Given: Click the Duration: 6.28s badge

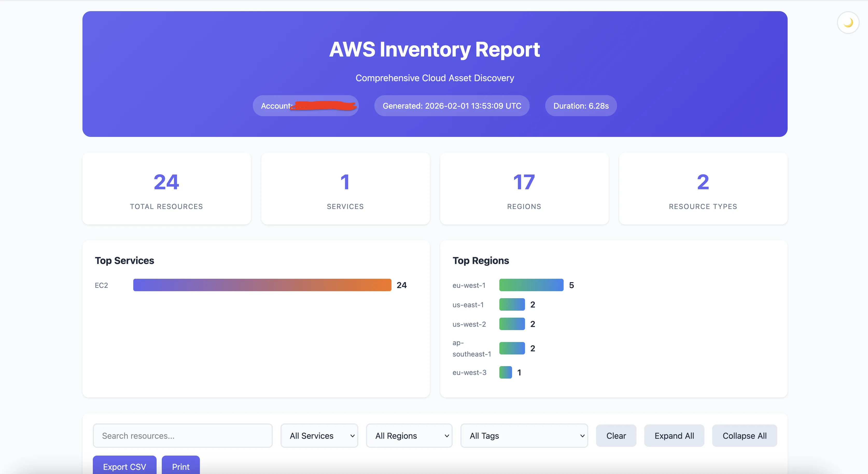Looking at the screenshot, I should pos(580,106).
